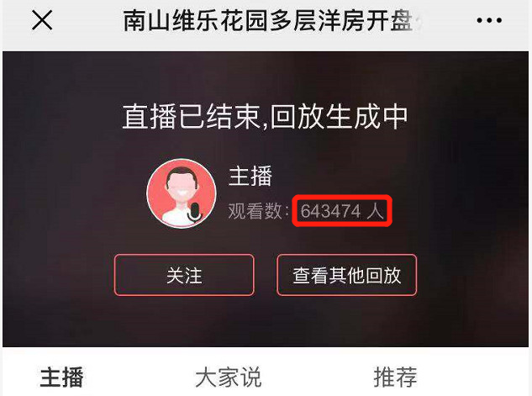Image resolution: width=532 pixels, height=396 pixels.
Task: Click the 关注 follow button
Action: click(x=184, y=275)
